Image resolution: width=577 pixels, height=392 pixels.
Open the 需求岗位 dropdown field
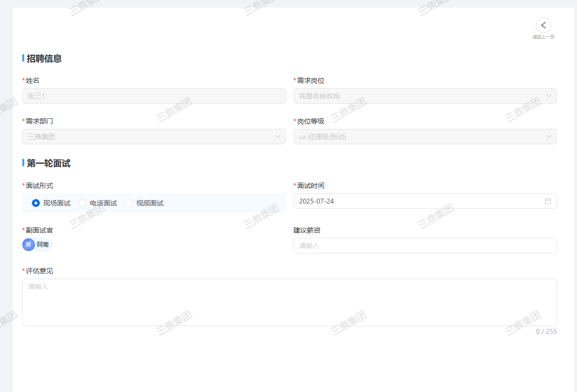point(417,96)
